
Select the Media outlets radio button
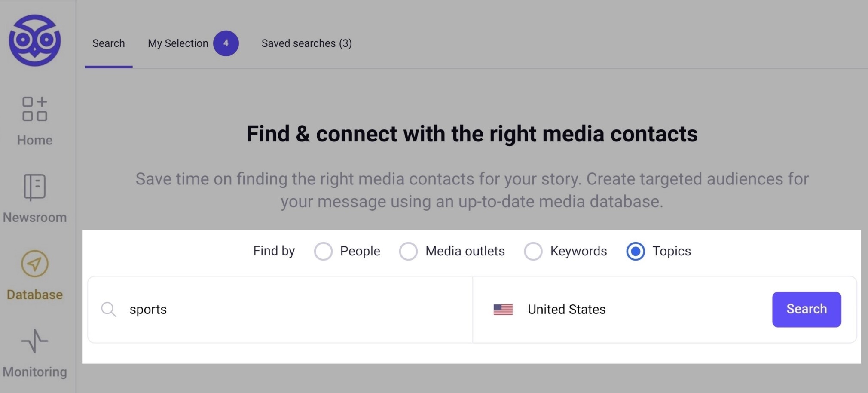(408, 251)
